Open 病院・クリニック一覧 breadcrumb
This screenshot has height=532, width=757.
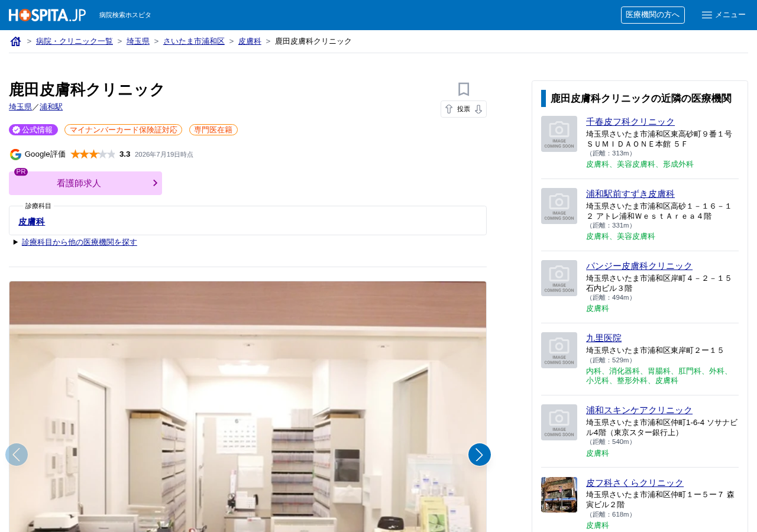tap(75, 41)
